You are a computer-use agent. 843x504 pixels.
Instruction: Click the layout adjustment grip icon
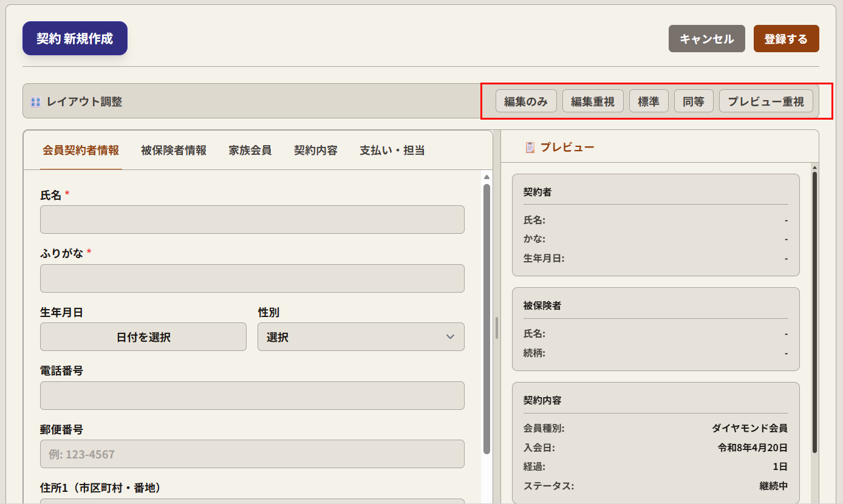[36, 102]
